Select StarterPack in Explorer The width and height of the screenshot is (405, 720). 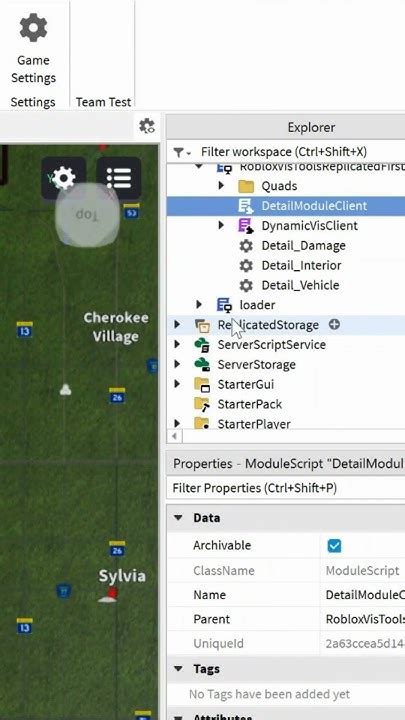point(249,404)
